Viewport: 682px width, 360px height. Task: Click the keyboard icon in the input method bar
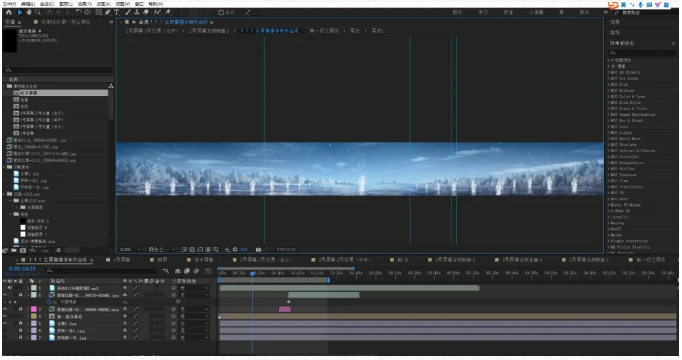[x=649, y=5]
